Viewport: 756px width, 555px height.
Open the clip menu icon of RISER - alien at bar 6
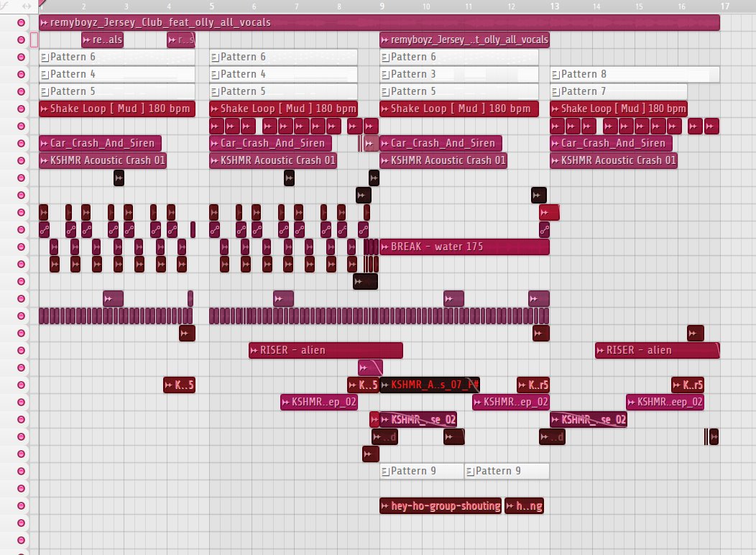(x=254, y=351)
